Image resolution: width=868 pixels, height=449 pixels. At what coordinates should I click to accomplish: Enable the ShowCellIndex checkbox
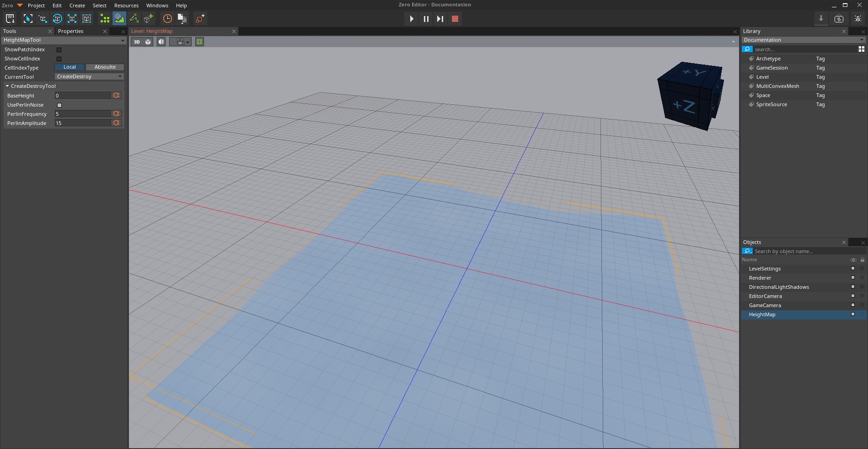click(x=59, y=59)
